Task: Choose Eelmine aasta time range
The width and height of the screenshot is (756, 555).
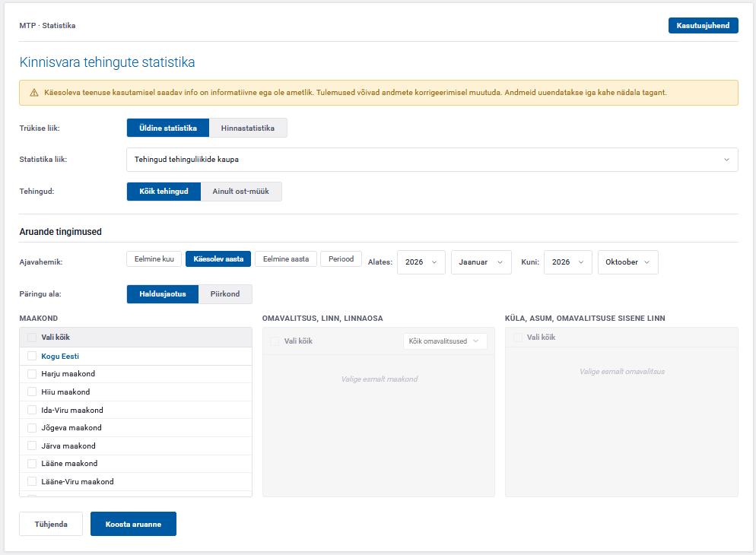Action: [x=286, y=258]
